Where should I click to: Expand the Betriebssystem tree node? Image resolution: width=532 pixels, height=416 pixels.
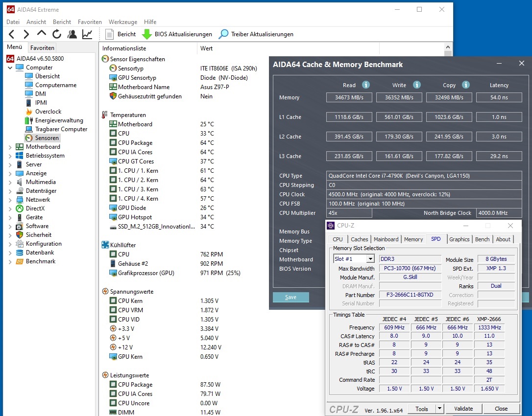point(10,156)
